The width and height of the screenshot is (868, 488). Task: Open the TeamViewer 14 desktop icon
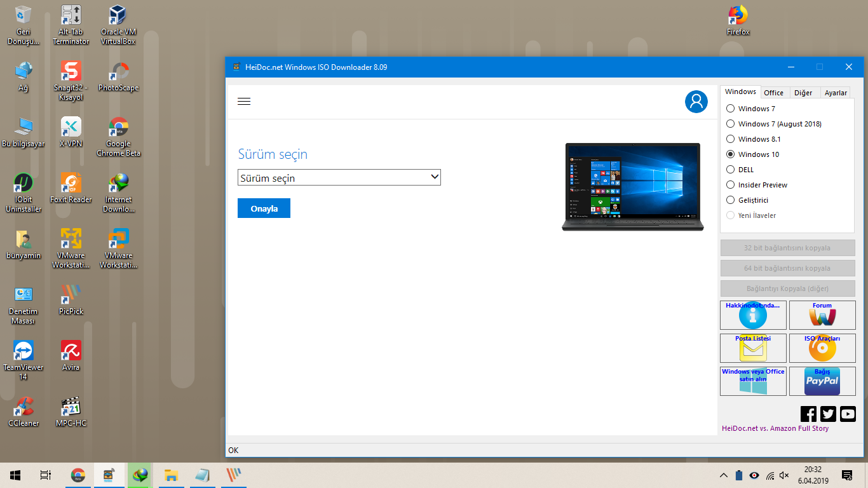coord(24,360)
